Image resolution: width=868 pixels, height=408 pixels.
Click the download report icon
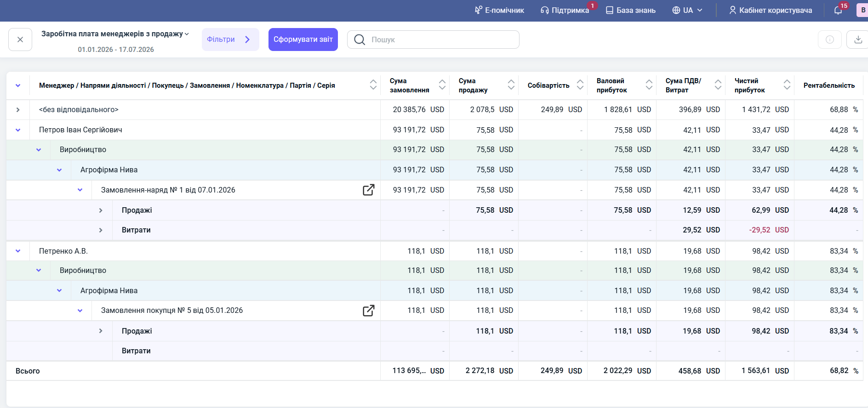(858, 40)
